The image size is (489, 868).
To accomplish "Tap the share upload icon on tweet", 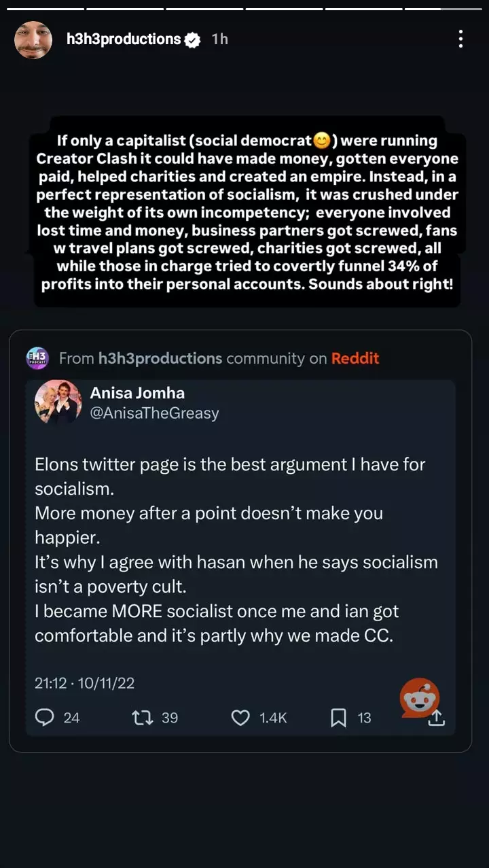I will pos(437,718).
